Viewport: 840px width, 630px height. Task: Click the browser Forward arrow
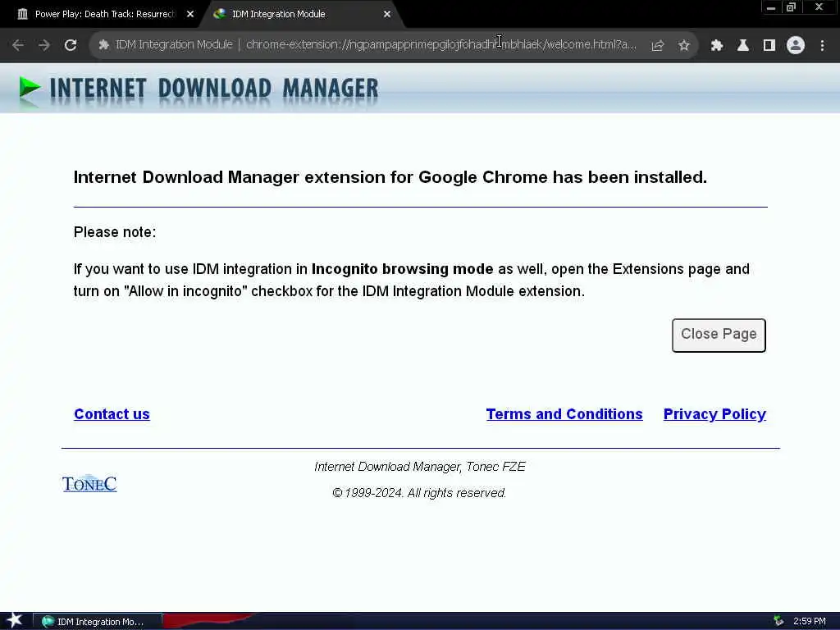tap(44, 45)
